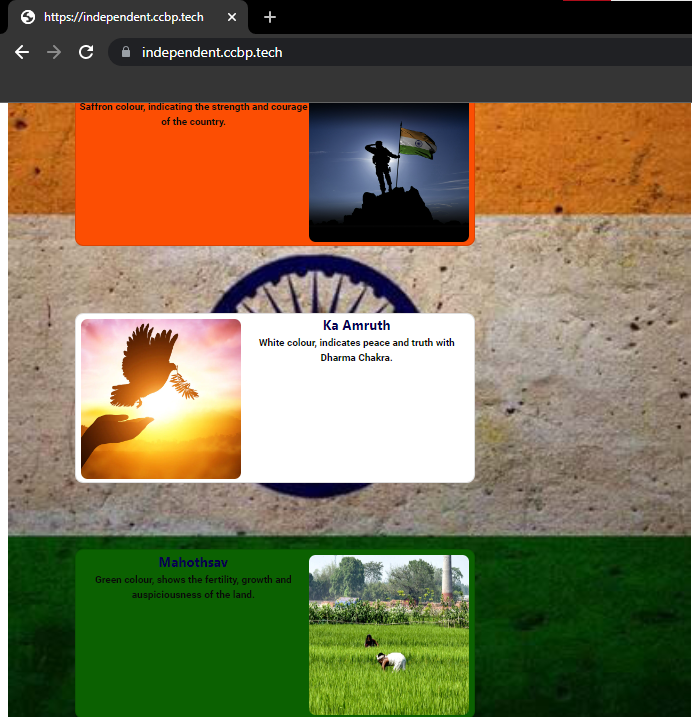Image resolution: width=692 pixels, height=717 pixels.
Task: Click text 'White colour, indicates peace and truth with'
Action: (x=356, y=342)
